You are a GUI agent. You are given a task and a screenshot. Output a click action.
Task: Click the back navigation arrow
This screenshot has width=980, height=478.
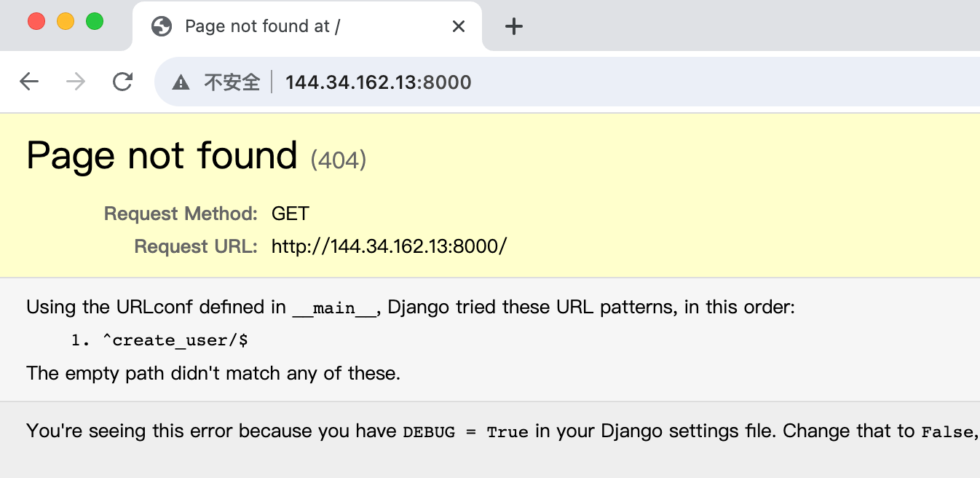pos(29,82)
